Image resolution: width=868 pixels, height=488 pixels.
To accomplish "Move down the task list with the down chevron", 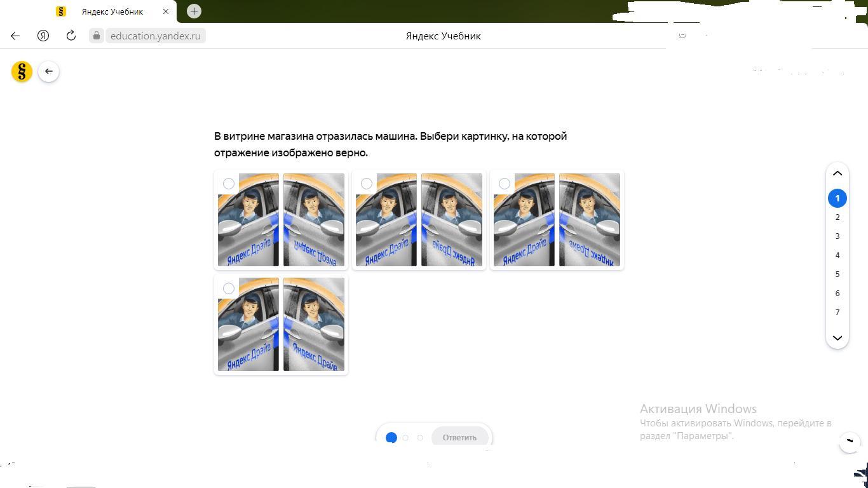I will pyautogui.click(x=837, y=338).
